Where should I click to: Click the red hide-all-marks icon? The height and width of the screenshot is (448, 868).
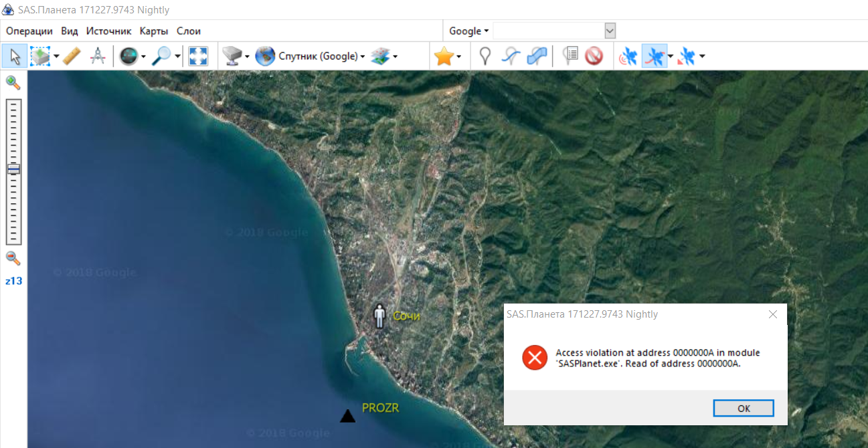(x=594, y=56)
